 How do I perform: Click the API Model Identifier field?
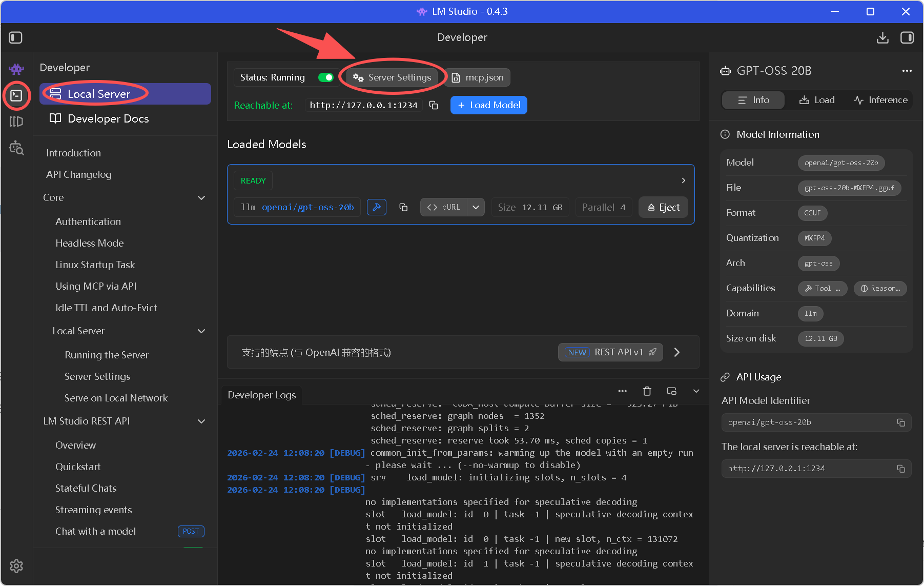(x=816, y=422)
